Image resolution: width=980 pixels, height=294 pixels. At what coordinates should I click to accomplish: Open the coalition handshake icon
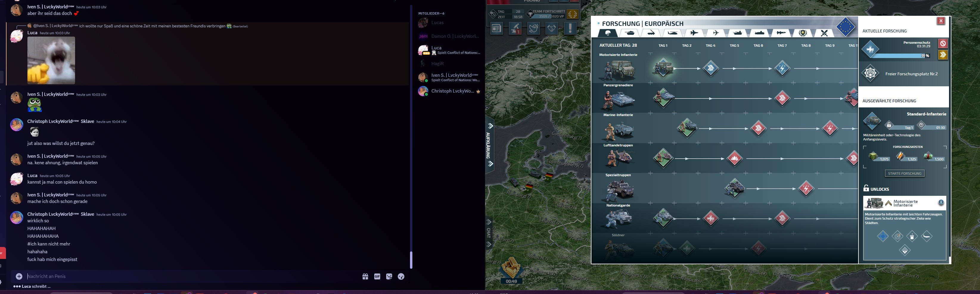[x=552, y=28]
